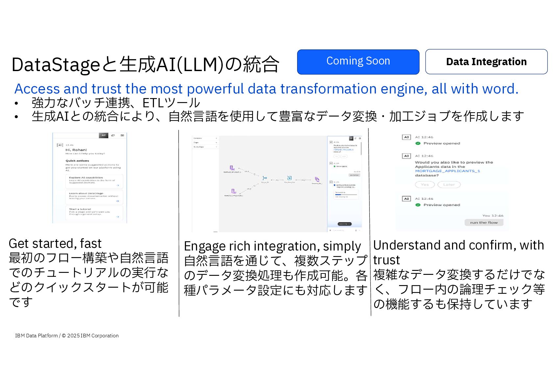
Task: Click the Later button in right chat
Action: 449,185
